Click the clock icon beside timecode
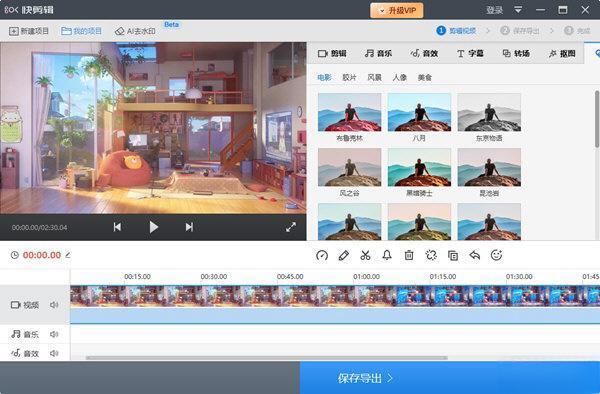Image resolution: width=600 pixels, height=394 pixels. pyautogui.click(x=15, y=255)
